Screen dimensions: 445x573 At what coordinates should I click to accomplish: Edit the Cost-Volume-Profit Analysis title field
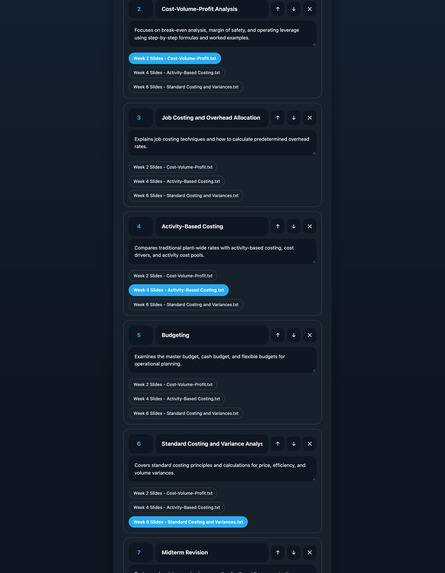(212, 9)
